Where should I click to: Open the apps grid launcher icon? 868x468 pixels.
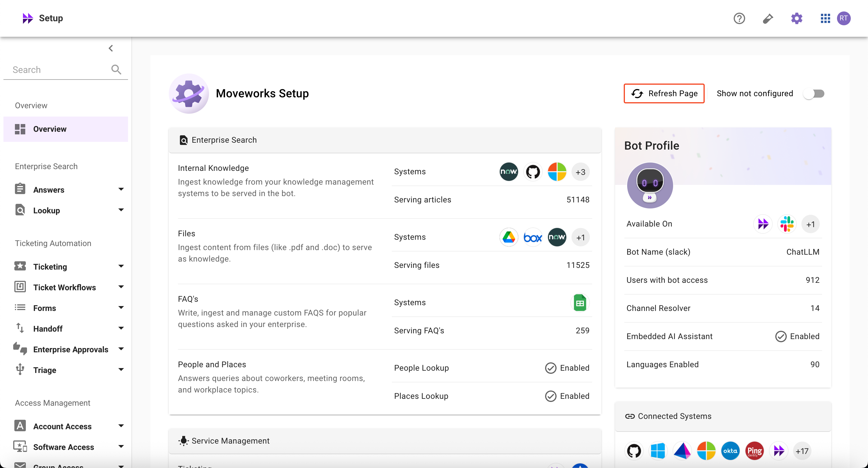(x=825, y=18)
